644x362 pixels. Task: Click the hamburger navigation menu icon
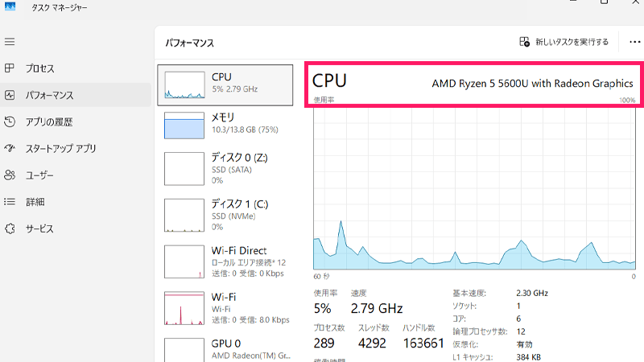10,42
